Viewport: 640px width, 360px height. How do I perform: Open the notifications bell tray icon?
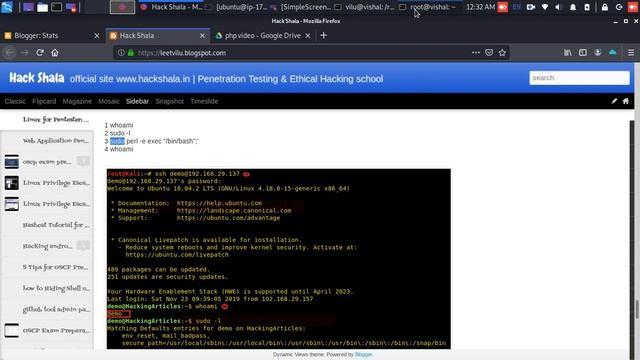click(573, 7)
